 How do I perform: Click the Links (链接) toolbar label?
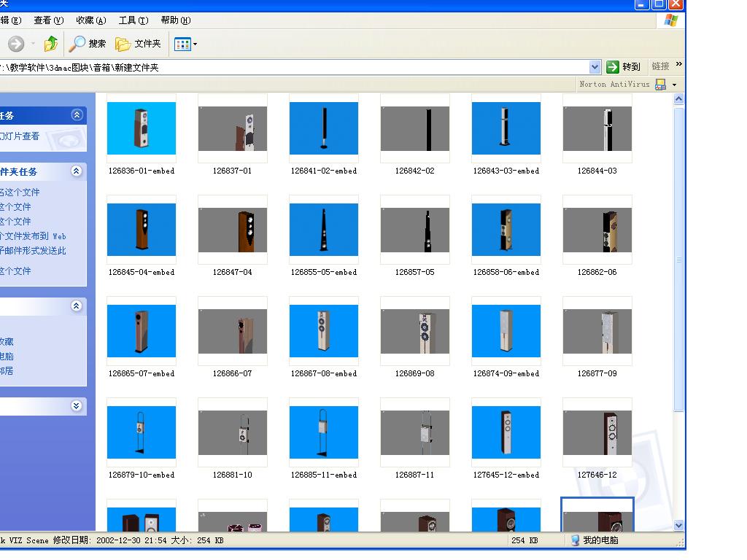click(x=660, y=66)
